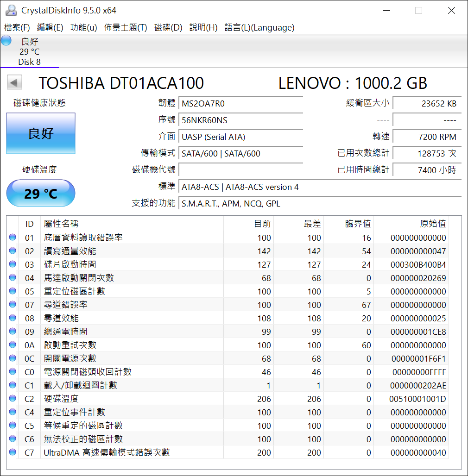Click the interface field UASP (Serial ATA)

(241, 137)
